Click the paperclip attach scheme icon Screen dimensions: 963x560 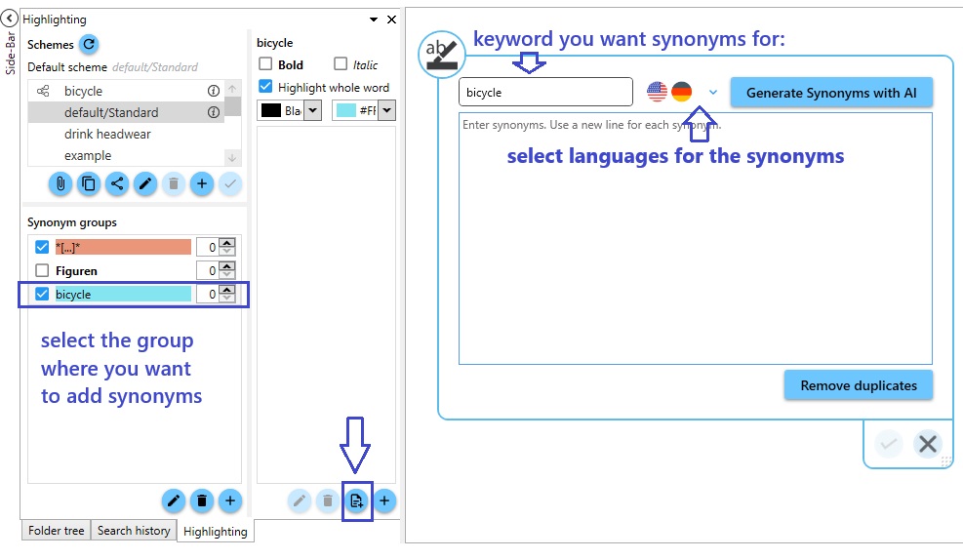[60, 183]
